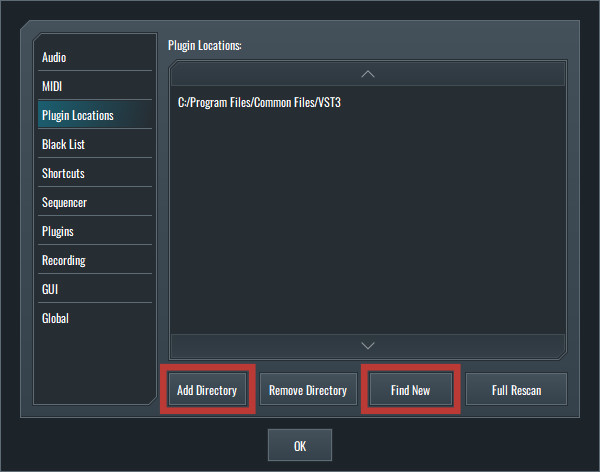Confirm settings with the OK button

pyautogui.click(x=300, y=445)
